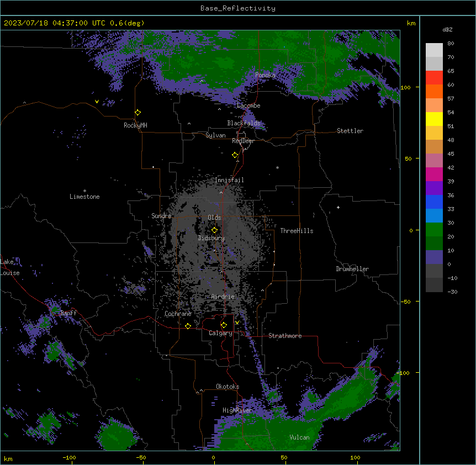The height and width of the screenshot is (465, 476).
Task: Click the Drumheller label
Action: (x=352, y=269)
